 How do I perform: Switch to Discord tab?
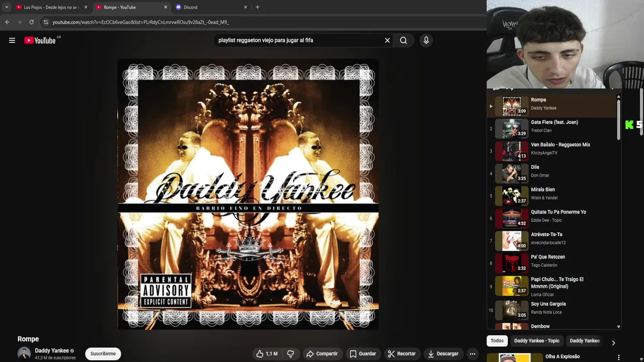(x=211, y=7)
